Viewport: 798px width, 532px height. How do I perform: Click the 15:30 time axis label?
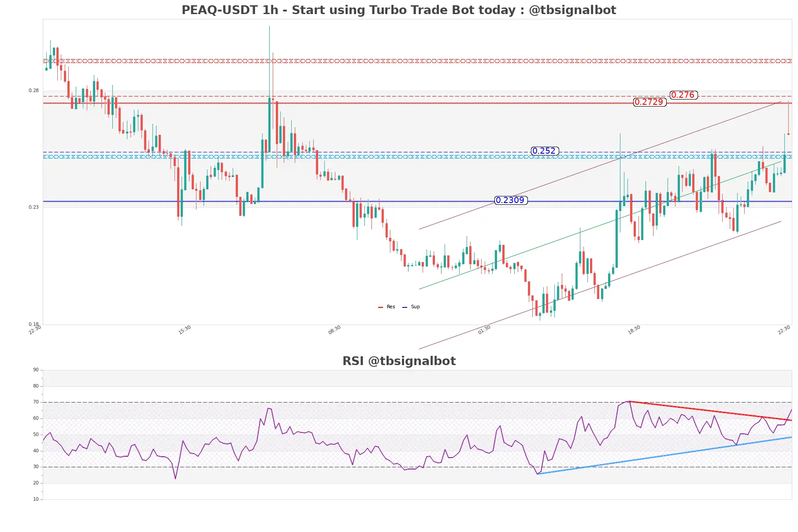point(185,330)
